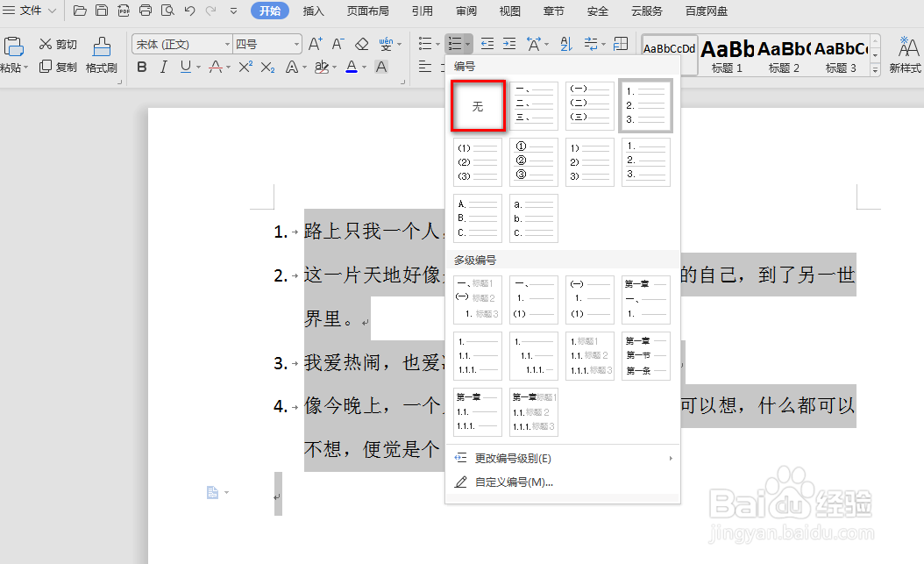Select the 无 (none) numbering option
The height and width of the screenshot is (564, 924).
pos(478,104)
